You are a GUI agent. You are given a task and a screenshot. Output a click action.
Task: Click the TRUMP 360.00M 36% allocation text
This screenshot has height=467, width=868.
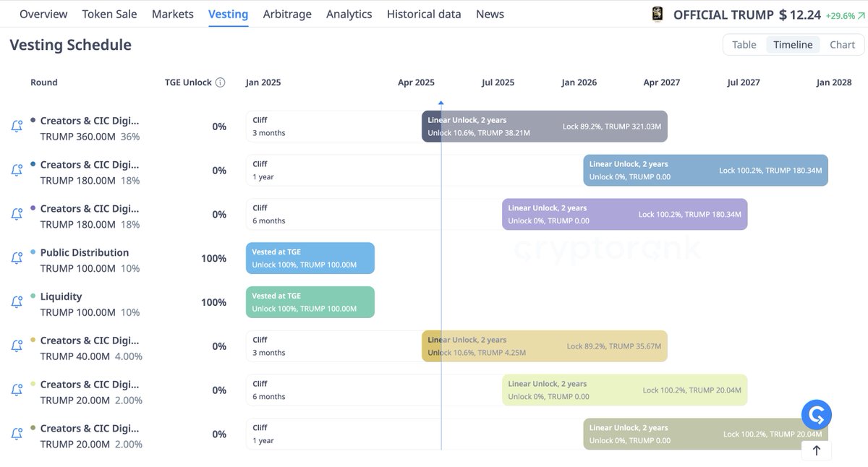coord(90,137)
